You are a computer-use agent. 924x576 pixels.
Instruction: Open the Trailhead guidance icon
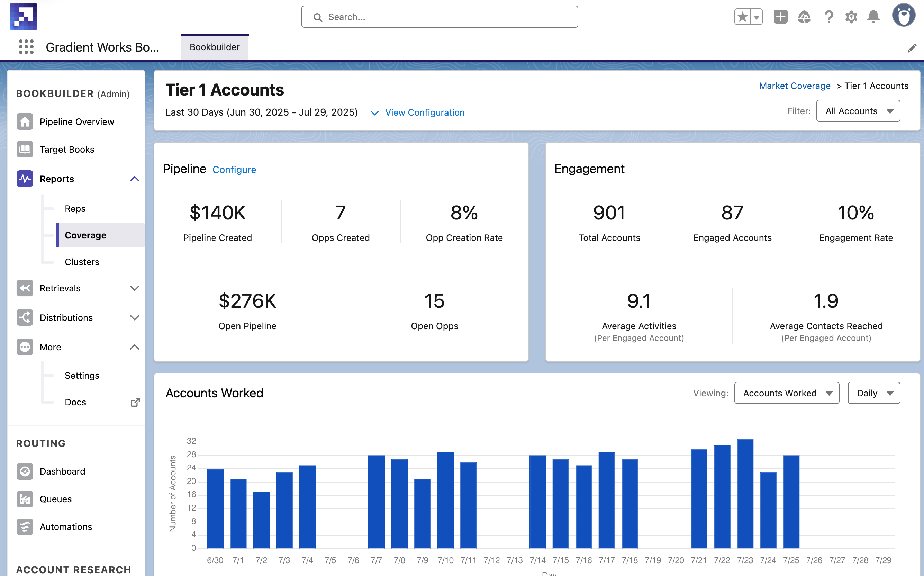click(x=804, y=17)
